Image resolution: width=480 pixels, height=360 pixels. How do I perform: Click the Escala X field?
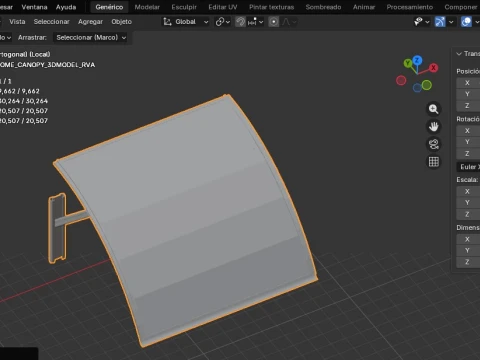pos(468,191)
